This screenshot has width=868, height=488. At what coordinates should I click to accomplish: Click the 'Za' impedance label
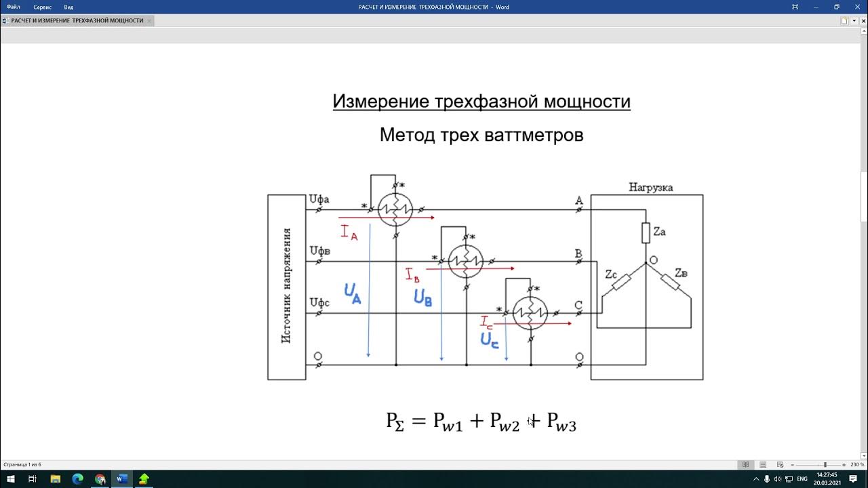click(660, 232)
